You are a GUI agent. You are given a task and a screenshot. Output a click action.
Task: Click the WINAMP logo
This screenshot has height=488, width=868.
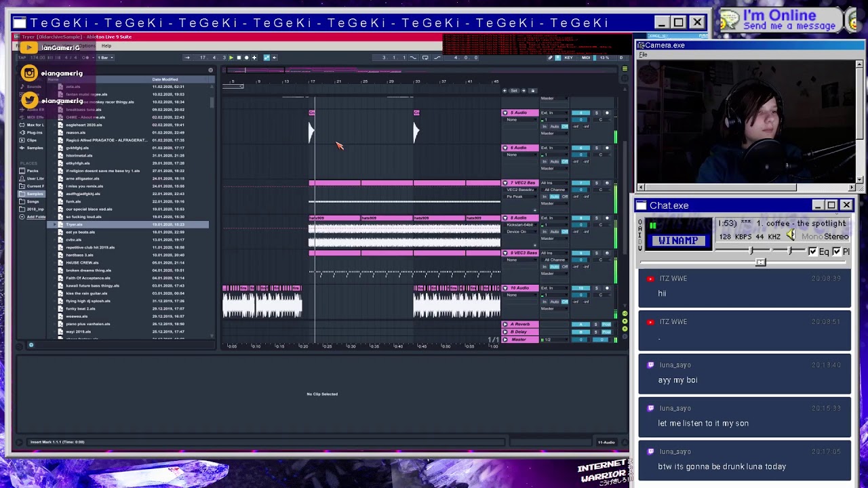click(x=678, y=241)
